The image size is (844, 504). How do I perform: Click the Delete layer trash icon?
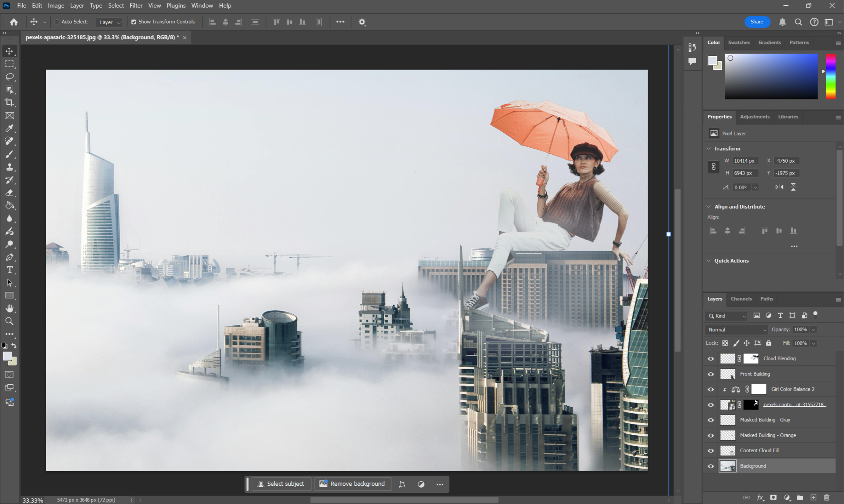827,497
